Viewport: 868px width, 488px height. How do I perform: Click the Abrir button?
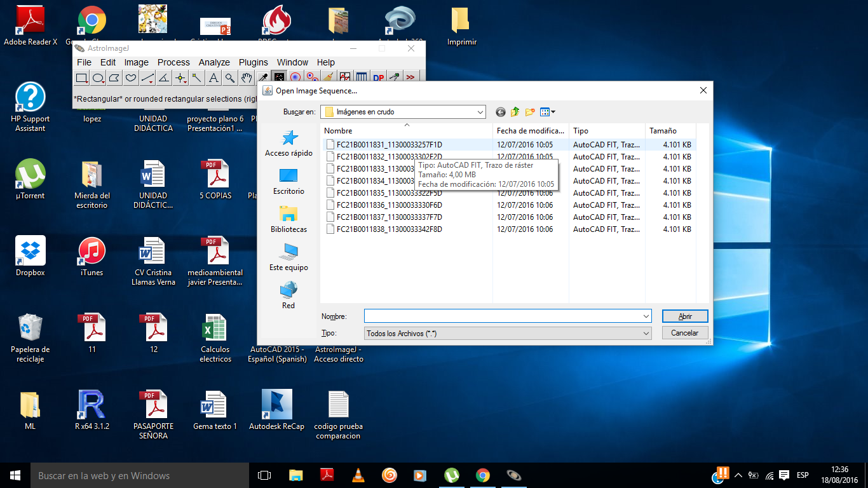coord(684,316)
